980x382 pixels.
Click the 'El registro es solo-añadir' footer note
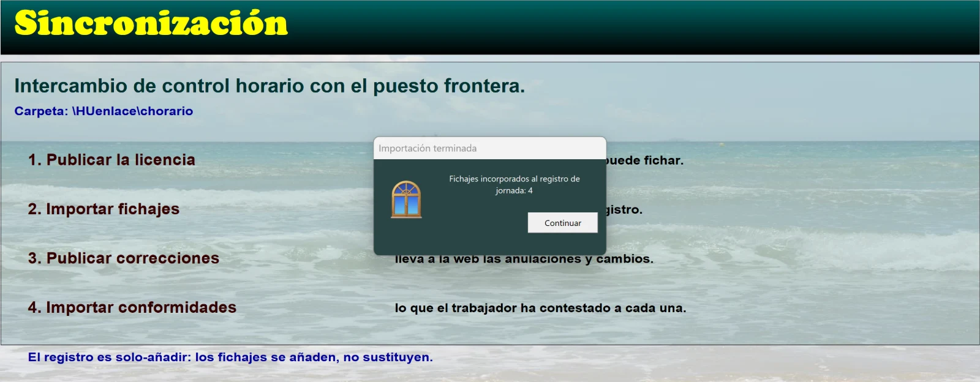click(x=230, y=358)
